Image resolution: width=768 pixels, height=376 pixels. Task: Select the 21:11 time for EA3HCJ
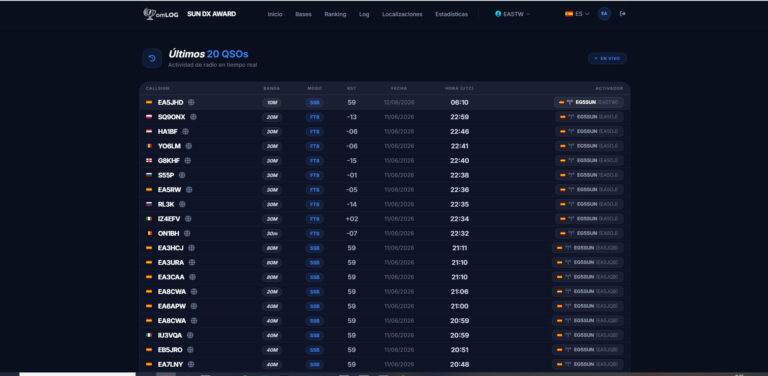point(459,248)
